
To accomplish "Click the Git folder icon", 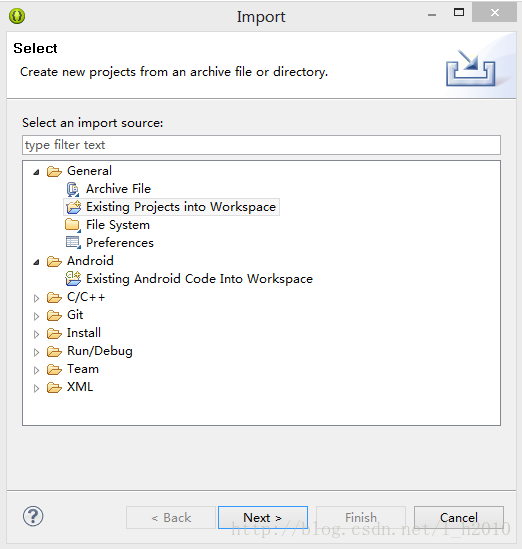I will click(54, 315).
